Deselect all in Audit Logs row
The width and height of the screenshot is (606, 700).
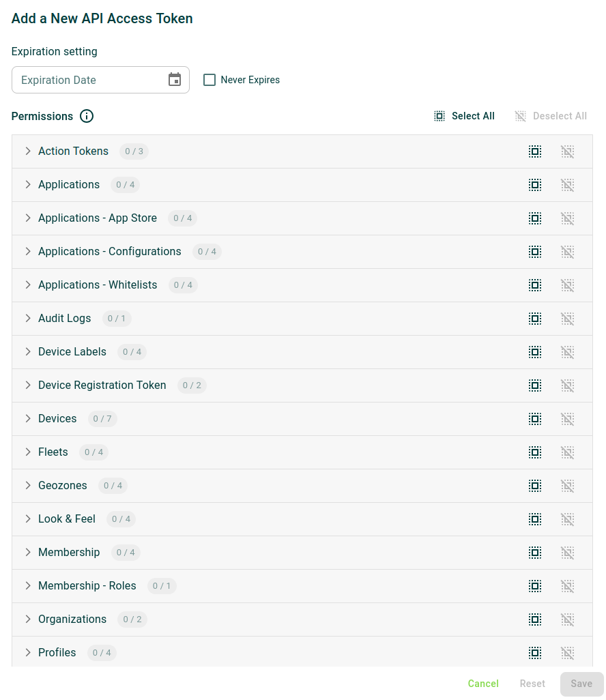tap(568, 319)
